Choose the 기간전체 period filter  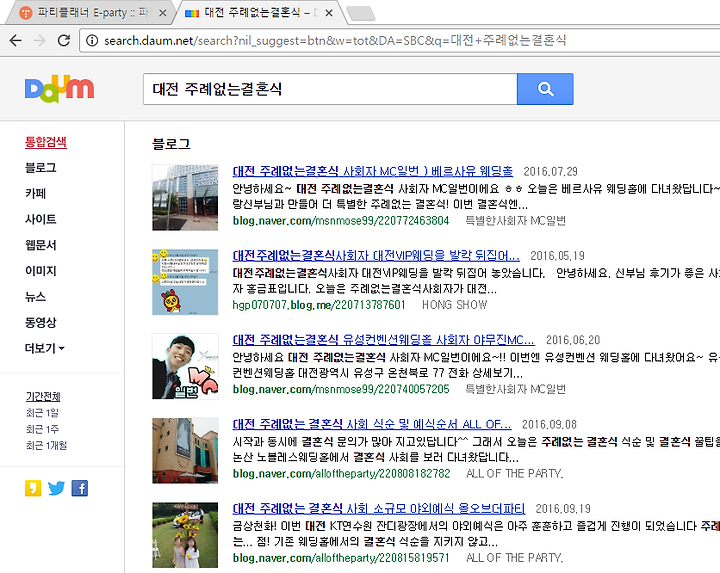(x=43, y=396)
